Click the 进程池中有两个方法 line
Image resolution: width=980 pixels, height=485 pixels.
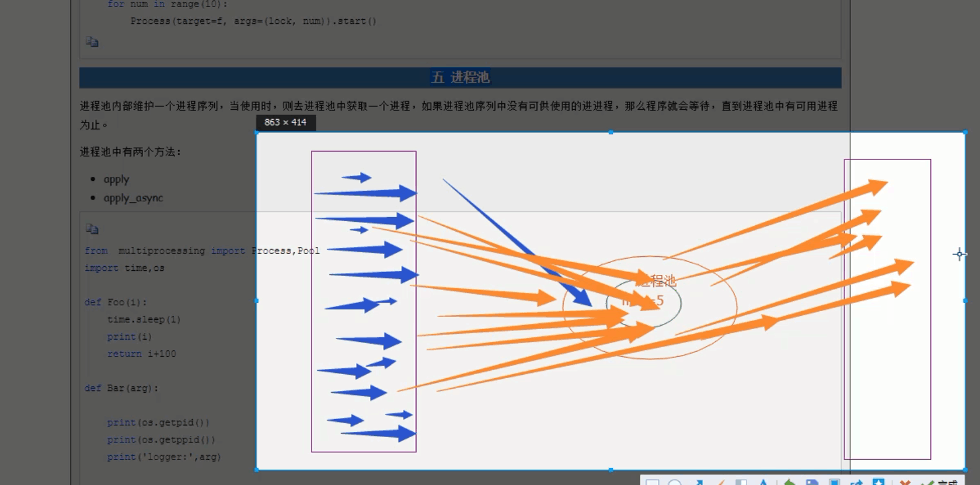pyautogui.click(x=130, y=152)
